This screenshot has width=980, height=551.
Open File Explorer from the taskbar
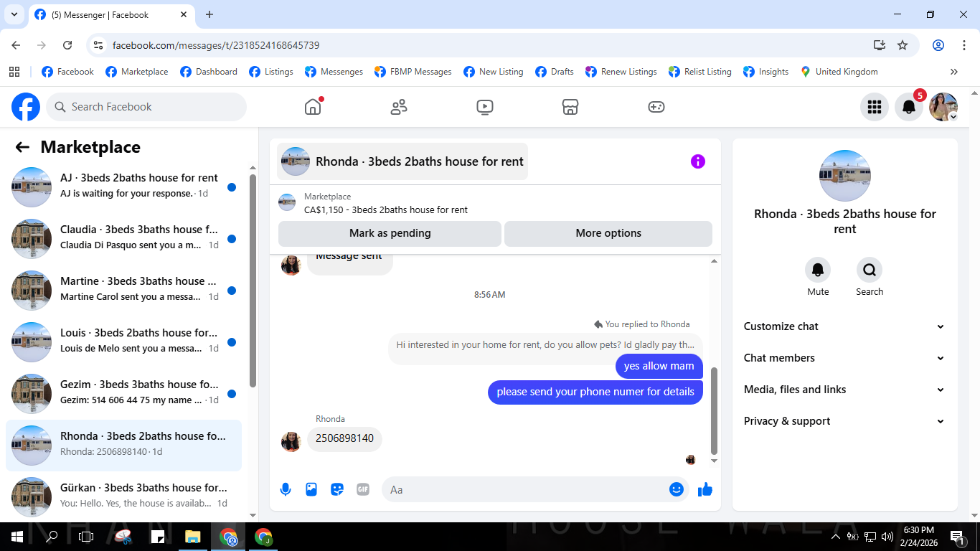[192, 537]
